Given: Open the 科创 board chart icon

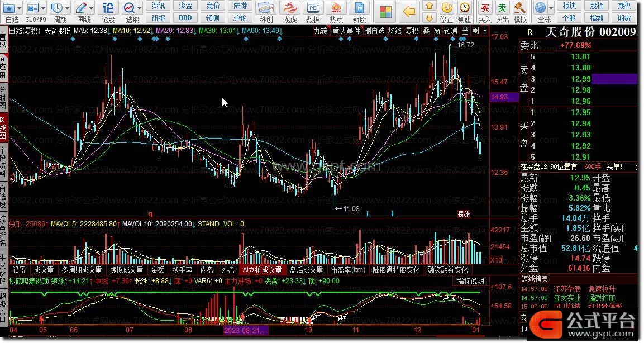Looking at the screenshot, I should click(266, 8).
